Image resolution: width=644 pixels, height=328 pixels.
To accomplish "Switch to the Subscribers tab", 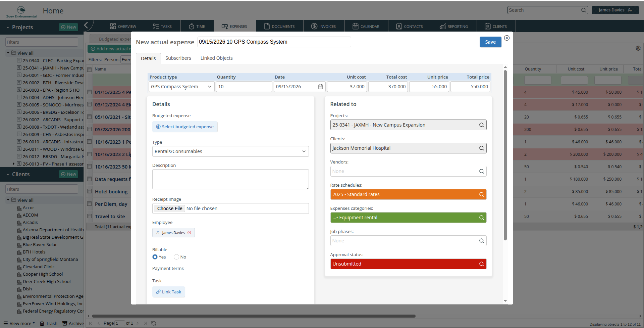I will tap(178, 58).
